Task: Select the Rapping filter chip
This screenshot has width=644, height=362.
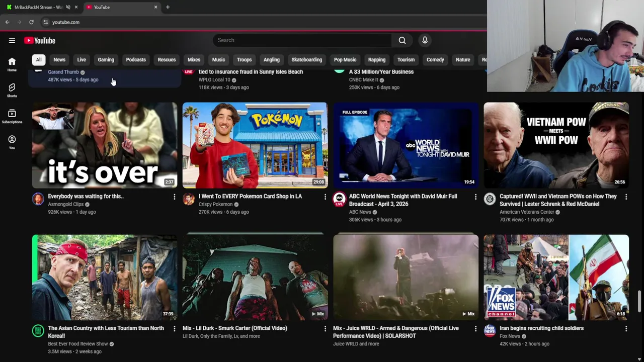Action: pos(376,60)
